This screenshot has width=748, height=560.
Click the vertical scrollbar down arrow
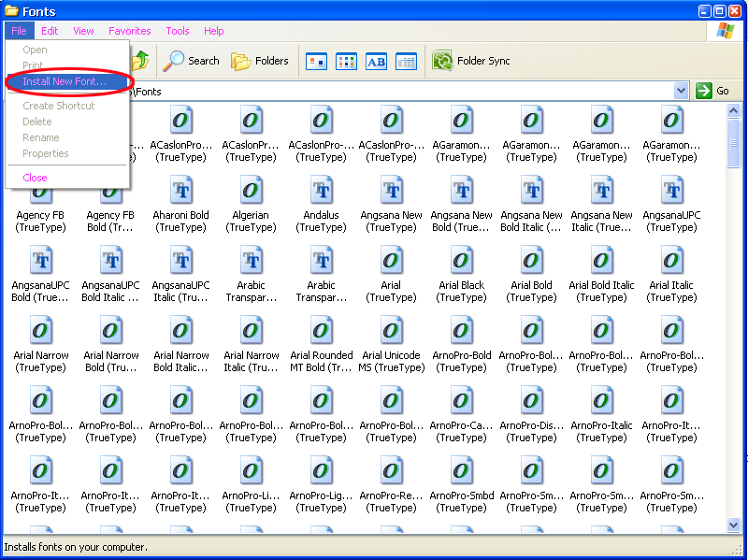(x=734, y=527)
